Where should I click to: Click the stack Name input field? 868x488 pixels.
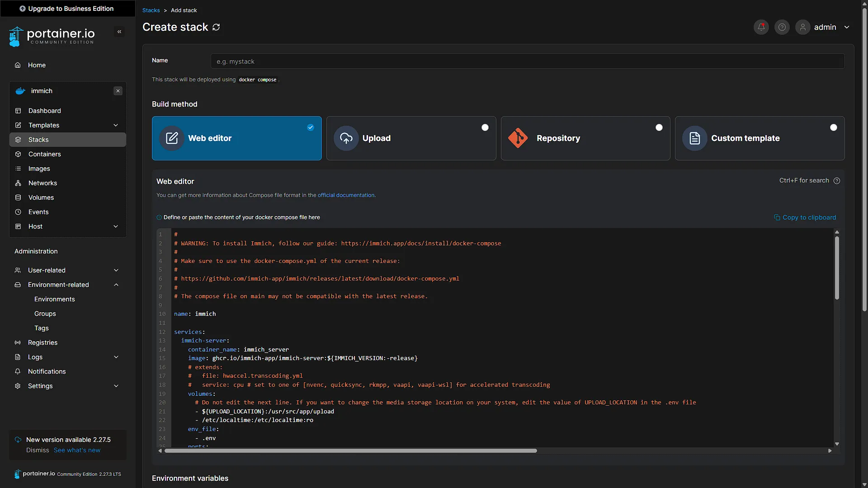528,61
